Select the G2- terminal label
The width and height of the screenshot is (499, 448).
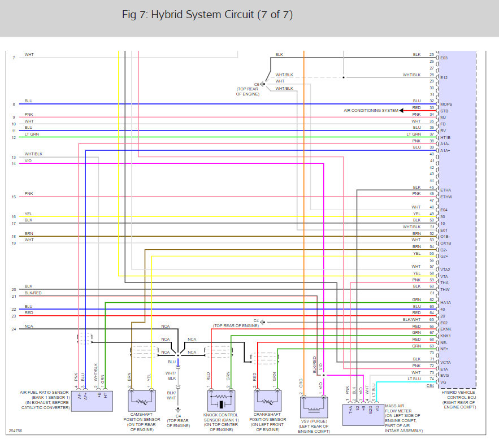[x=444, y=250]
